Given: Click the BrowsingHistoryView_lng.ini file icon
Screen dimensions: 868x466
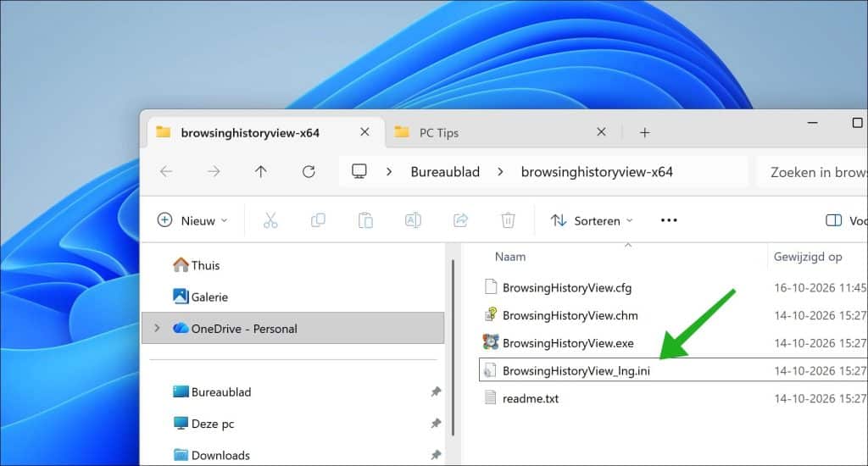Looking at the screenshot, I should pos(491,369).
